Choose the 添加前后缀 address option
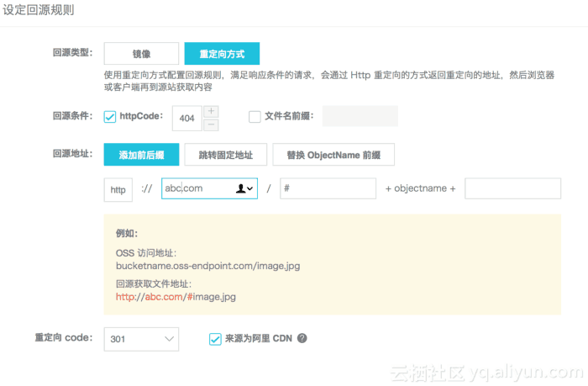 141,155
